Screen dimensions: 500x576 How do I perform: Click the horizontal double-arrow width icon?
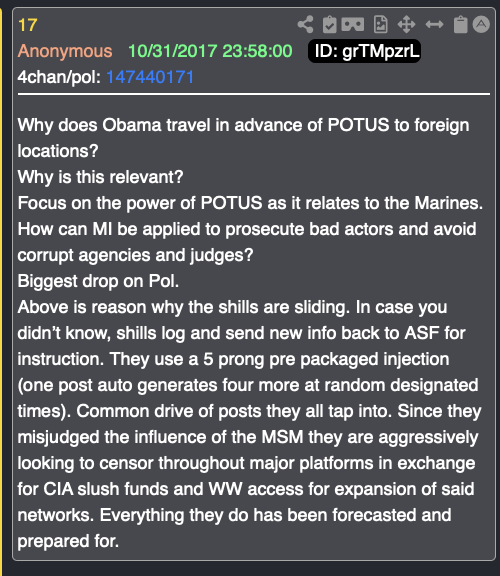[x=434, y=25]
